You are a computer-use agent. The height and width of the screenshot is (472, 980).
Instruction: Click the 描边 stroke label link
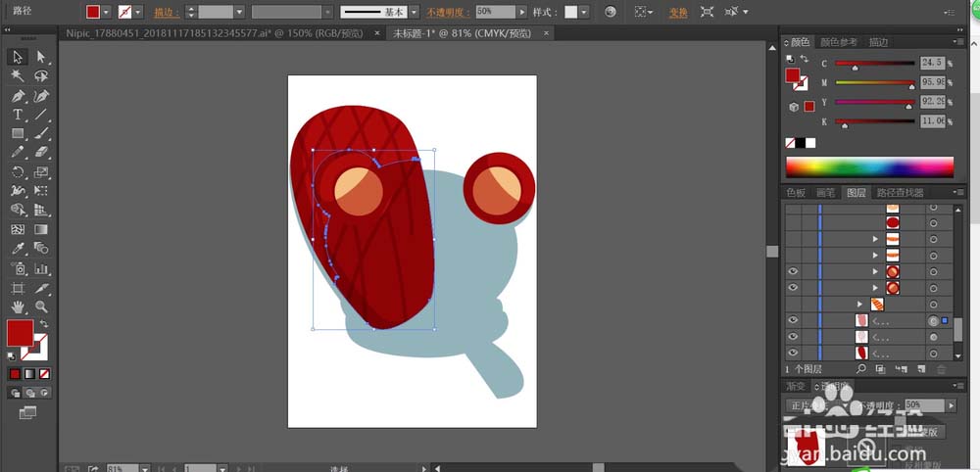coord(169,13)
